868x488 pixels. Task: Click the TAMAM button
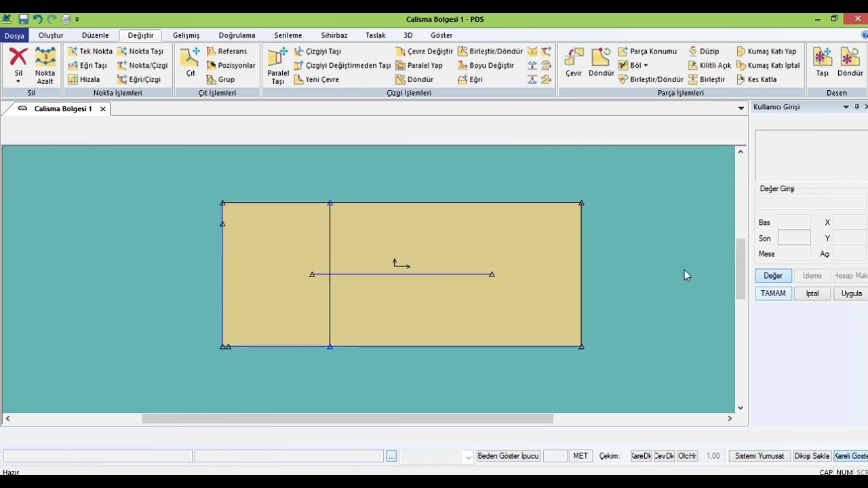click(x=773, y=293)
